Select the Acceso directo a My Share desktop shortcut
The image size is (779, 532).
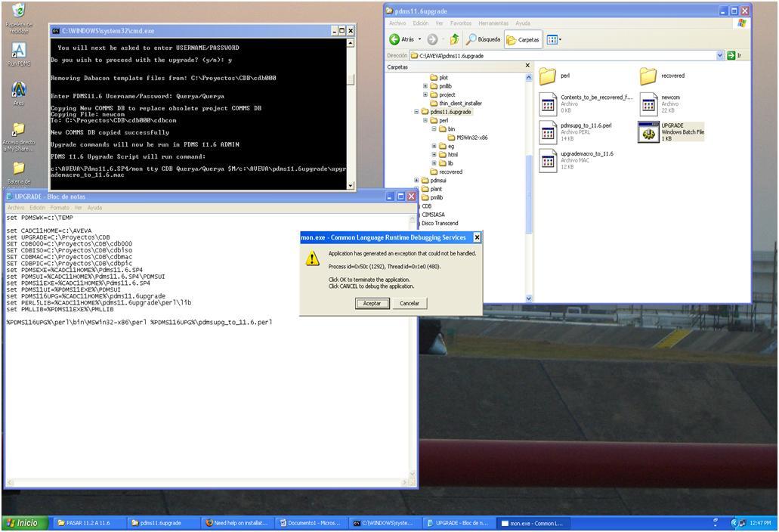coord(18,130)
